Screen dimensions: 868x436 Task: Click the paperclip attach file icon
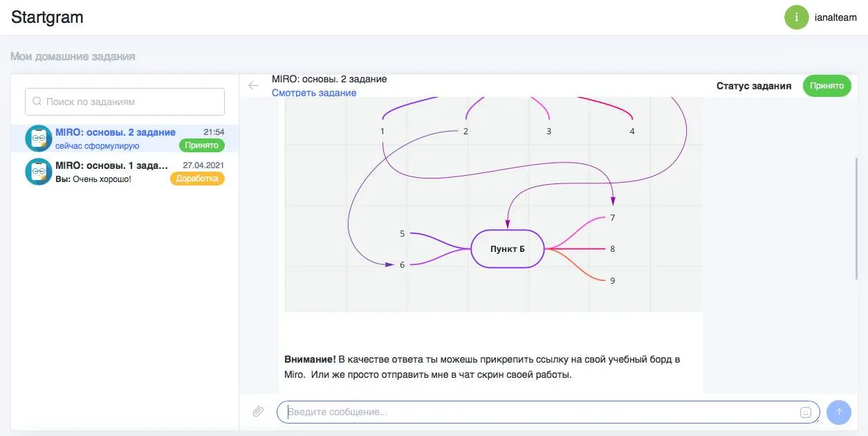[258, 412]
